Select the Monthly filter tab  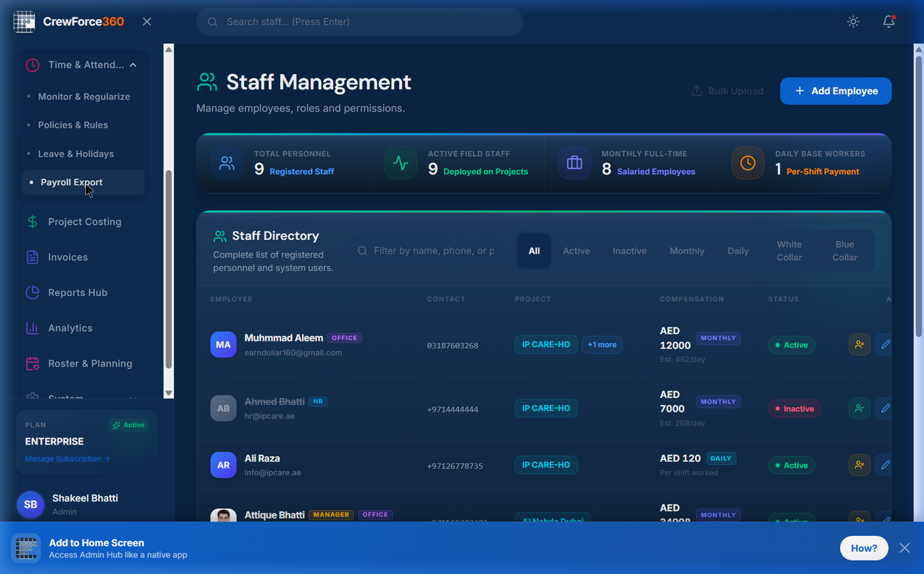coord(687,251)
